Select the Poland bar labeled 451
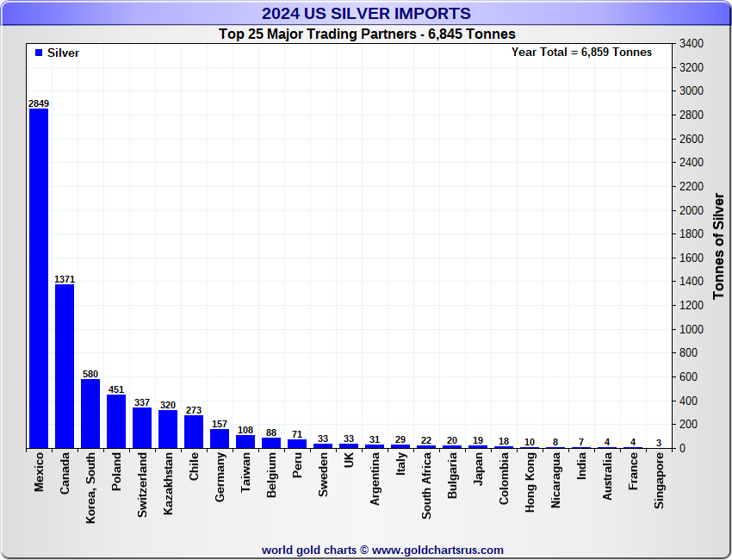732x560 pixels. click(116, 421)
